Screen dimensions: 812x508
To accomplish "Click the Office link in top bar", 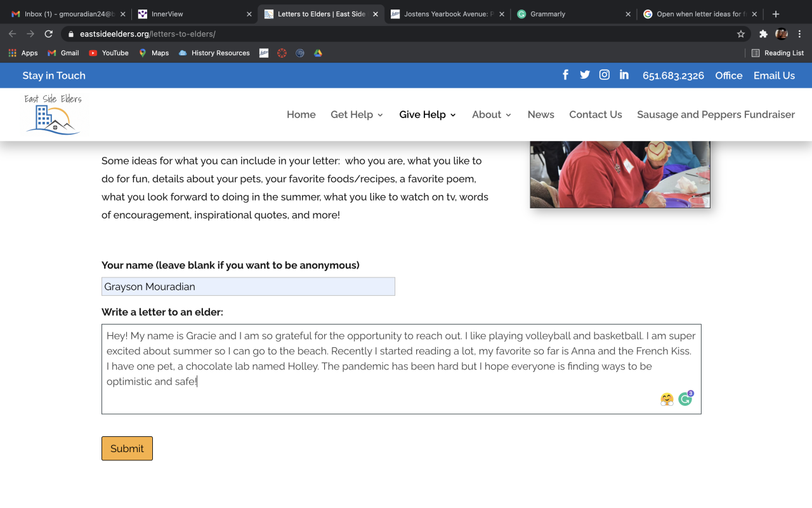I will tap(729, 76).
